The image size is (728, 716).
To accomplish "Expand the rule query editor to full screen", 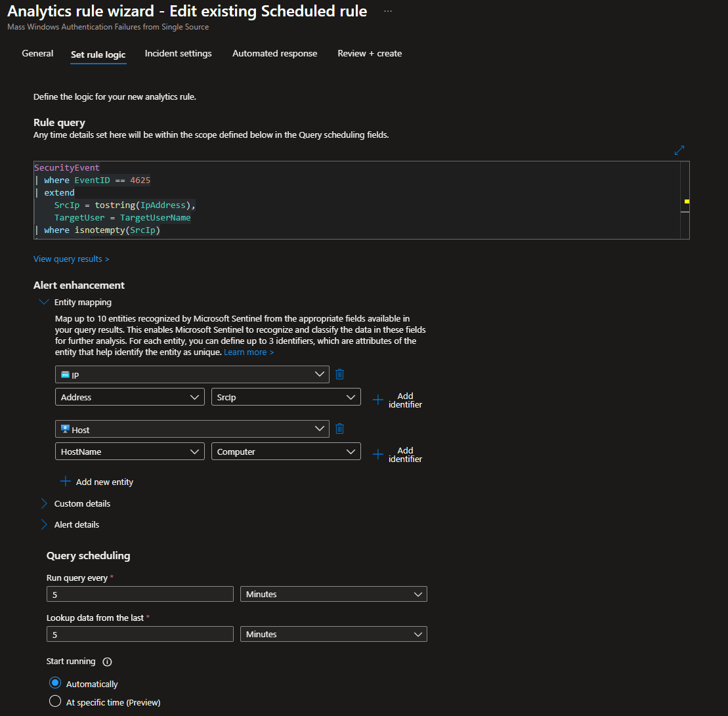I will click(679, 150).
